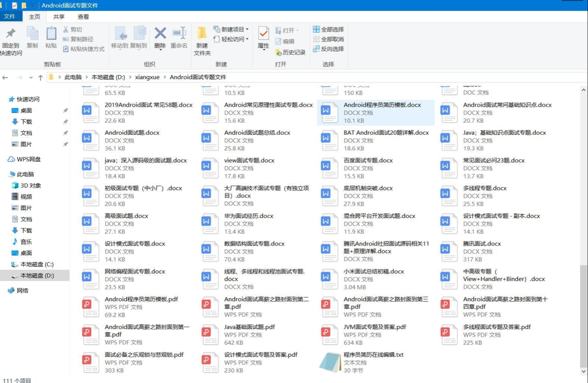Select 面试必备之乐观锁与悲观锁.pdf file name

[144, 355]
